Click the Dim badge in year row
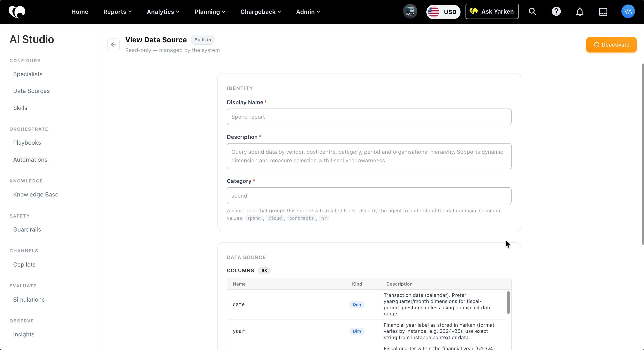644x350 pixels. click(357, 331)
